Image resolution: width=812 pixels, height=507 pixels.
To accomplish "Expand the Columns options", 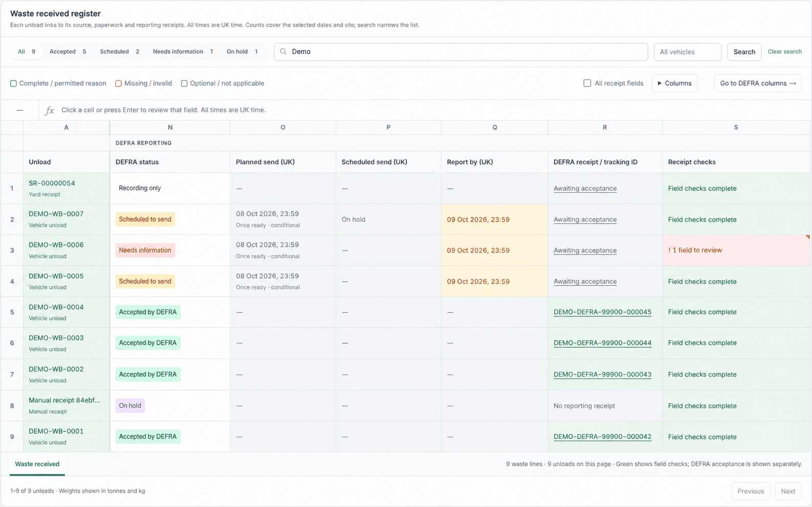I will [674, 83].
